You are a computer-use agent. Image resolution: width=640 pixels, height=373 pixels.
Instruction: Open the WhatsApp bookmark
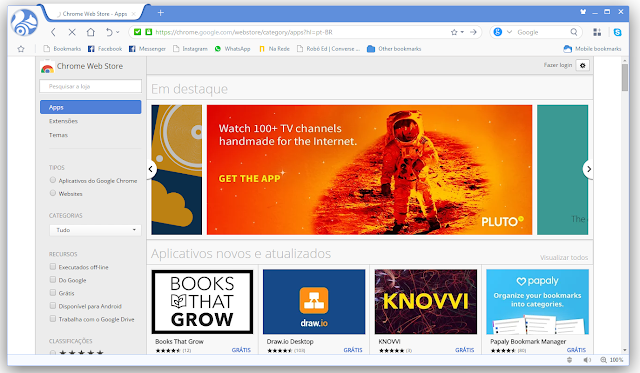[x=232, y=49]
